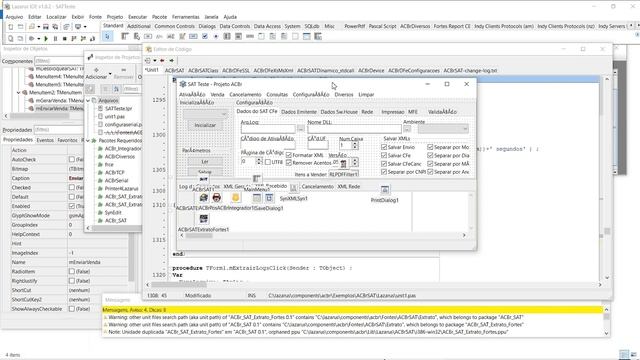Select the mGerarVenda tree item

tap(60, 100)
